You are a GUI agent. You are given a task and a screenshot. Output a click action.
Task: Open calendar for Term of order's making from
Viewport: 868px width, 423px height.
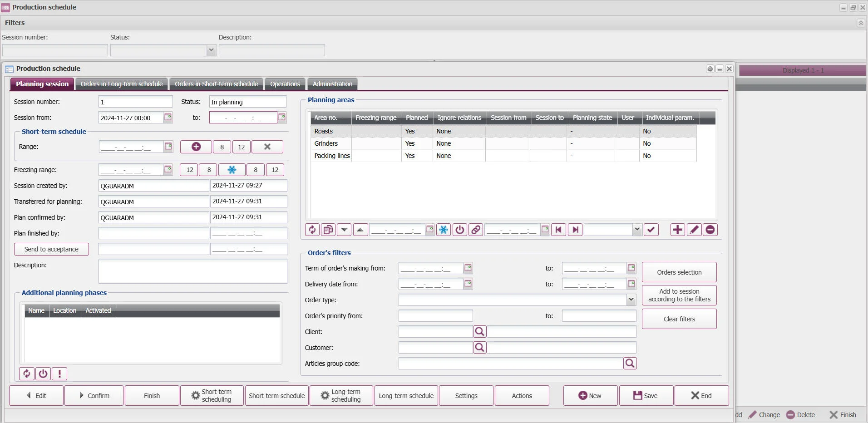468,268
